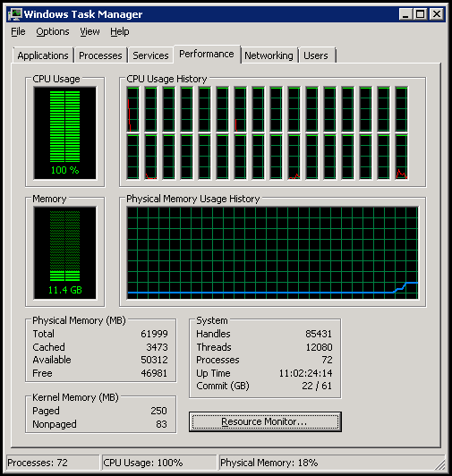Screen dimensions: 452x476
Task: Click the first CPU core history graph
Action: tap(133, 109)
